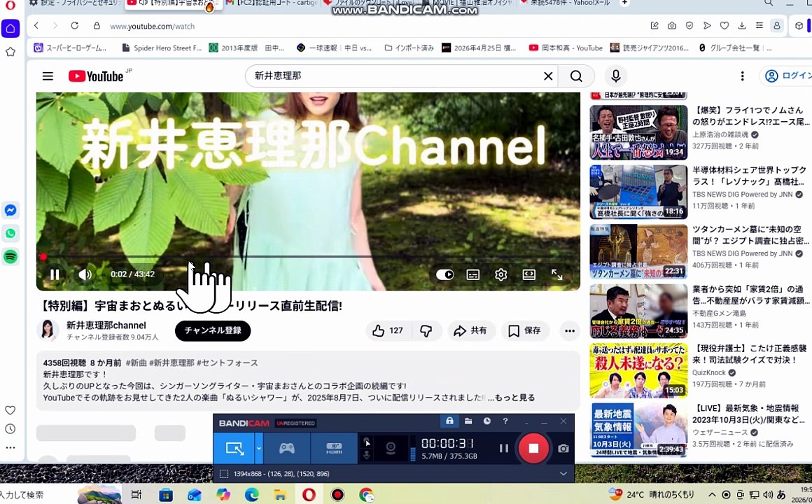Open Bandicam output folder icon
This screenshot has height=504, width=812.
pyautogui.click(x=468, y=421)
